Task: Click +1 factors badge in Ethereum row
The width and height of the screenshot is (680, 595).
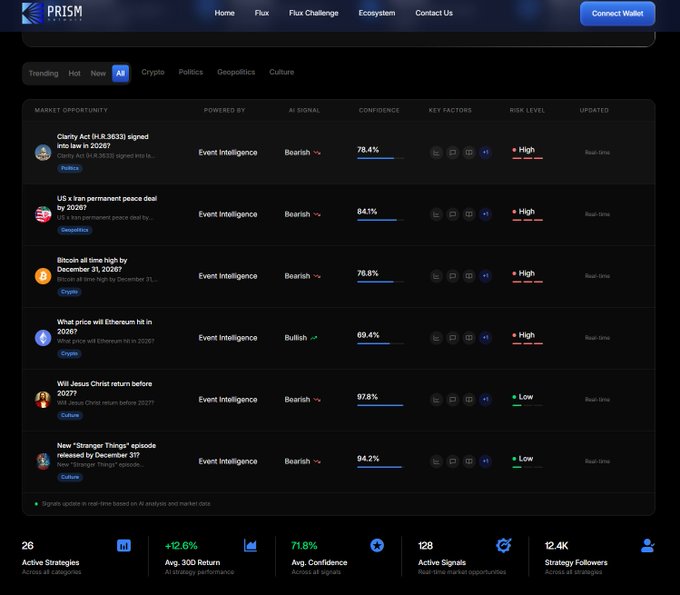Action: 485,338
